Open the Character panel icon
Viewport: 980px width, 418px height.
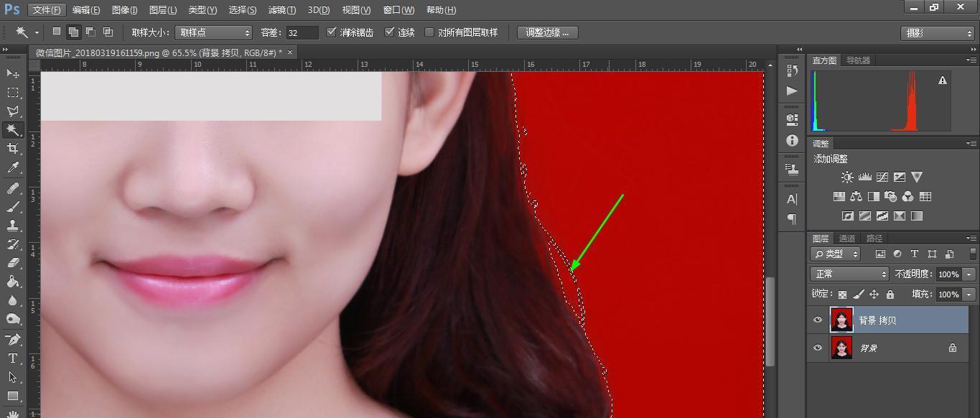pyautogui.click(x=792, y=199)
